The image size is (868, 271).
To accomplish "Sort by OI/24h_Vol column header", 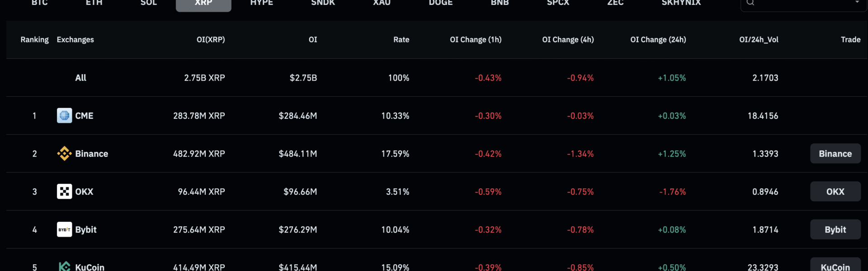I will point(759,40).
